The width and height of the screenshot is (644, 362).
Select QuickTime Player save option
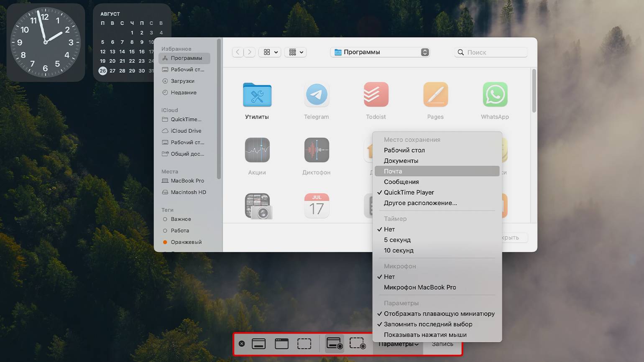tap(437, 192)
